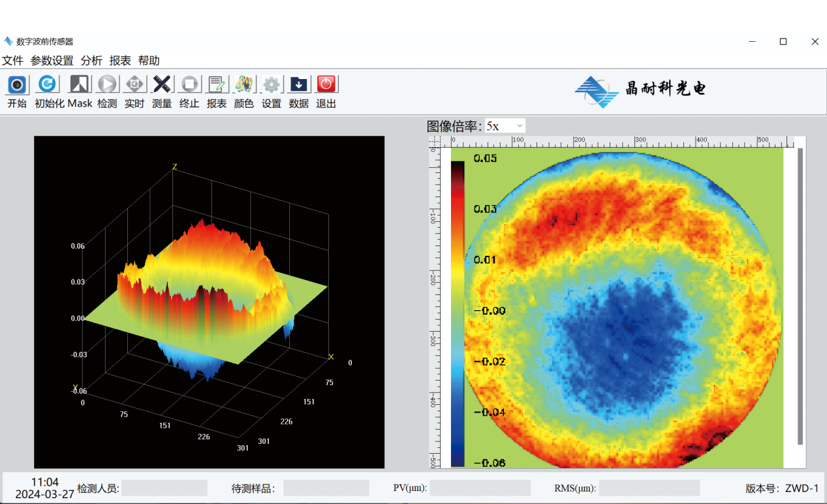Expand the 图像倍率 magnification dropdown
This screenshot has width=827, height=504.
505,126
